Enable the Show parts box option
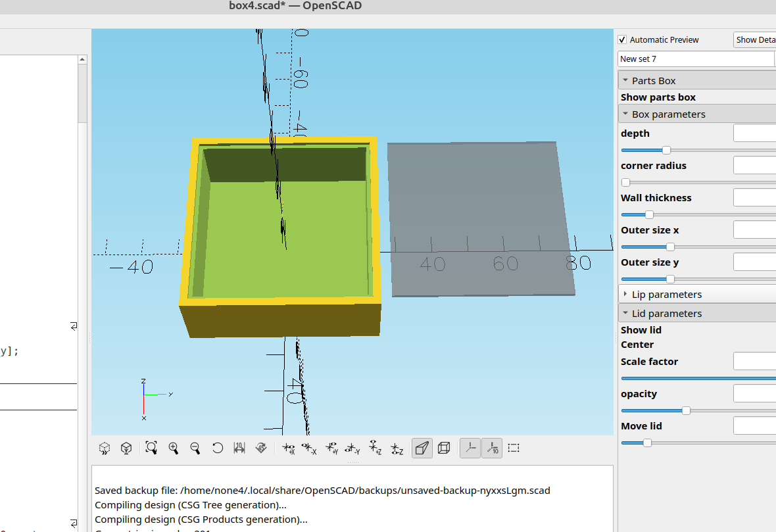 pos(658,97)
